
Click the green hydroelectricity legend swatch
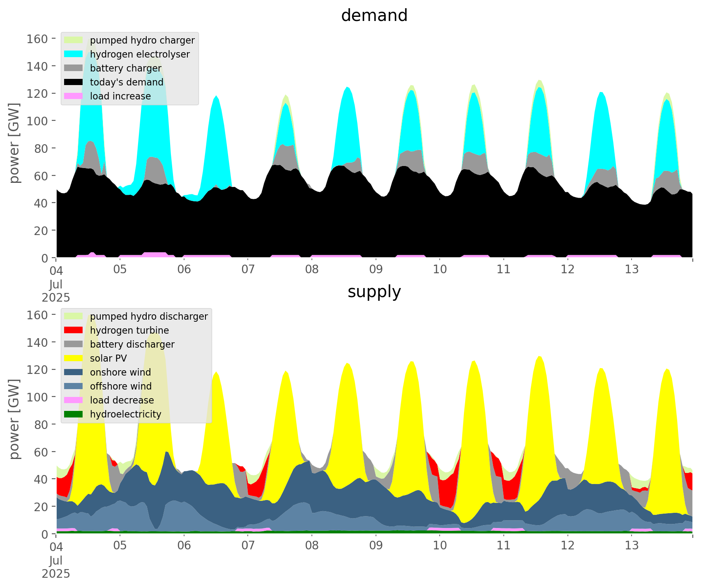click(x=74, y=414)
